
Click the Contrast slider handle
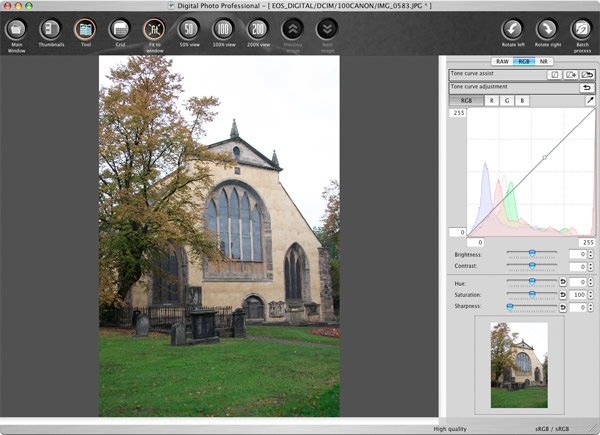point(532,265)
